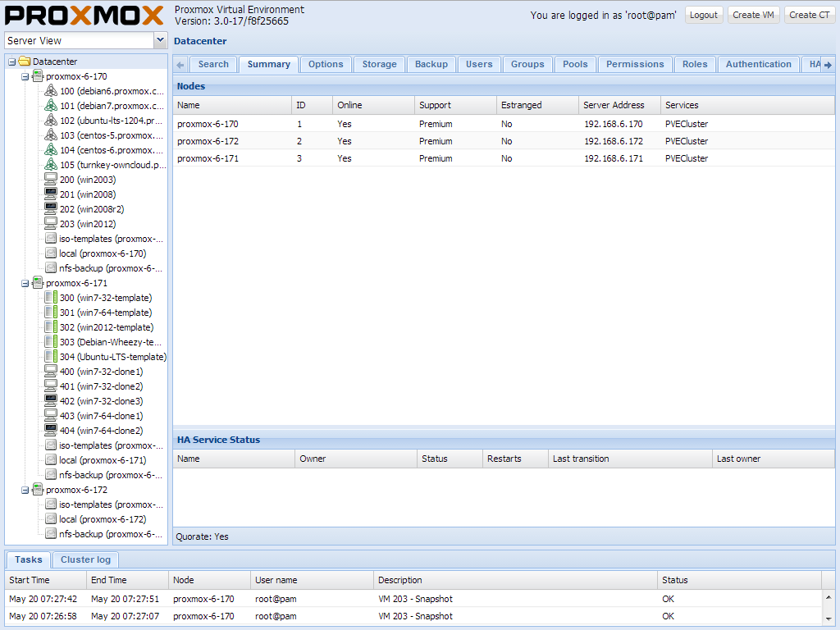Open the Options tab
Image resolution: width=840 pixels, height=630 pixels.
(326, 64)
